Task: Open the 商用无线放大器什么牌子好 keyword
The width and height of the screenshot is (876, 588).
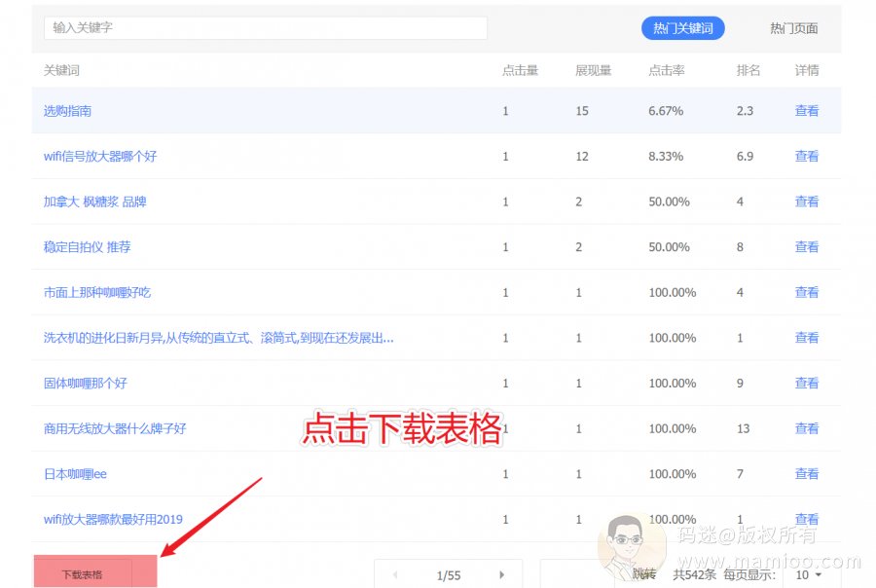Action: tap(115, 428)
